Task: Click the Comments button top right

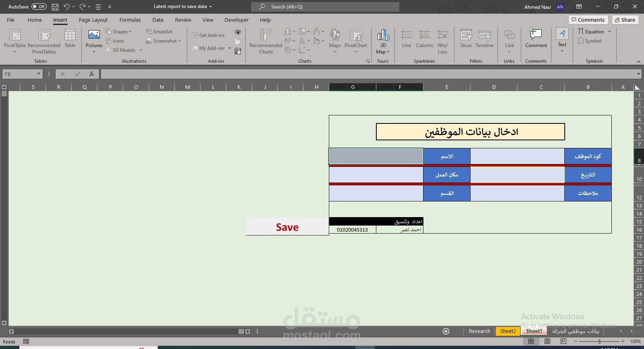Action: (x=588, y=20)
